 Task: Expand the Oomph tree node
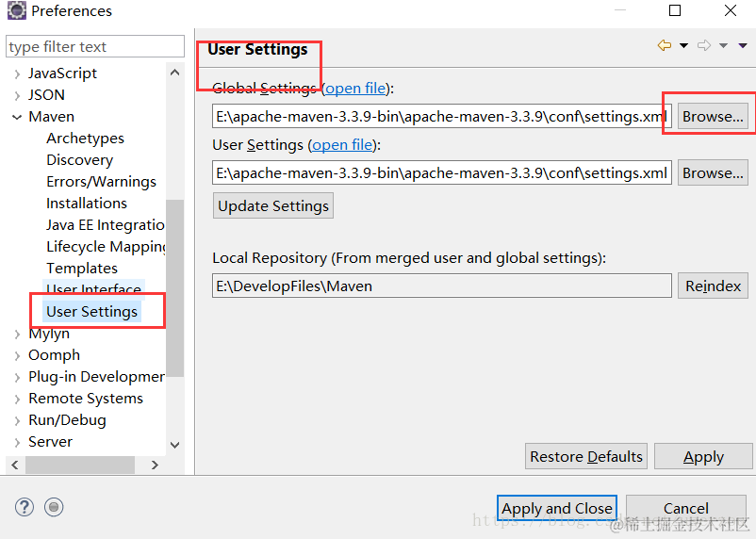tap(17, 356)
